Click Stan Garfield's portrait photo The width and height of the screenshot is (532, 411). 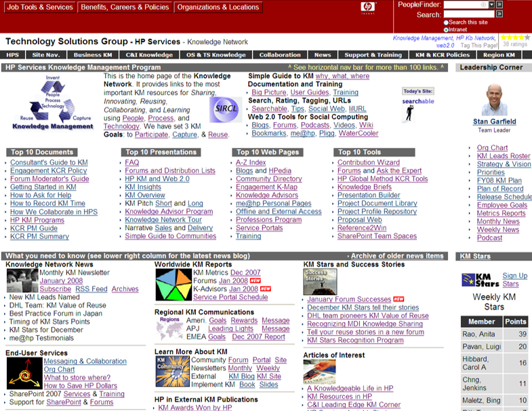point(494,100)
